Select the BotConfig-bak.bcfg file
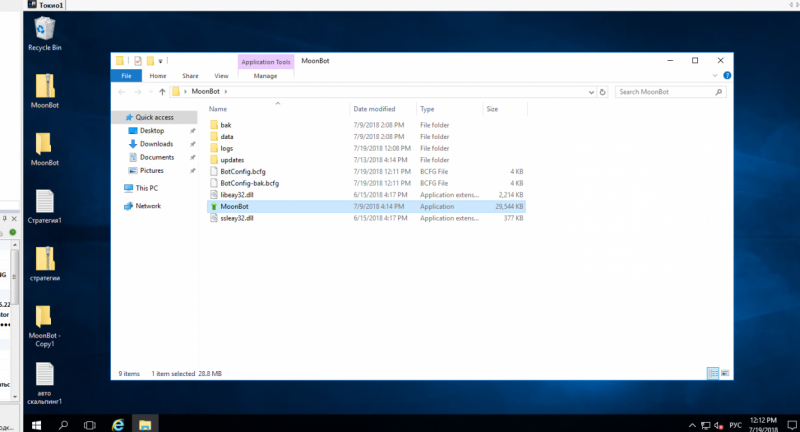 coord(366,183)
